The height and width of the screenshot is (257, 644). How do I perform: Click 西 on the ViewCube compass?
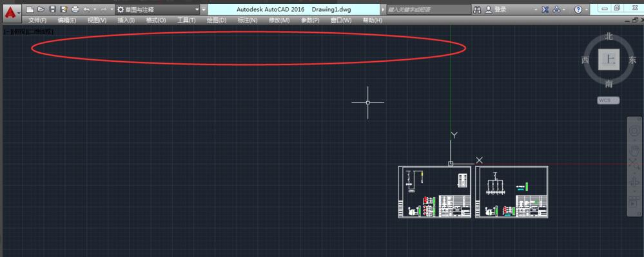tap(585, 61)
